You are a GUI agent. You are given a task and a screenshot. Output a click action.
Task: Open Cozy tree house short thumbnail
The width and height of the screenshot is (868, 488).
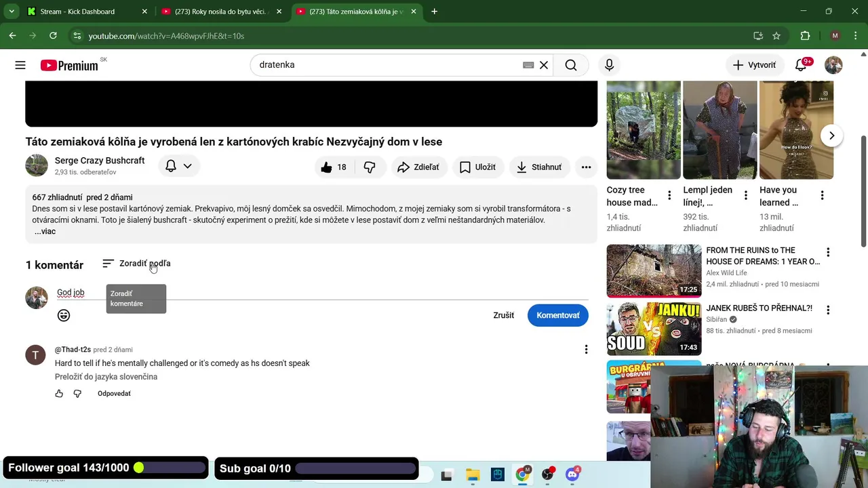(644, 130)
